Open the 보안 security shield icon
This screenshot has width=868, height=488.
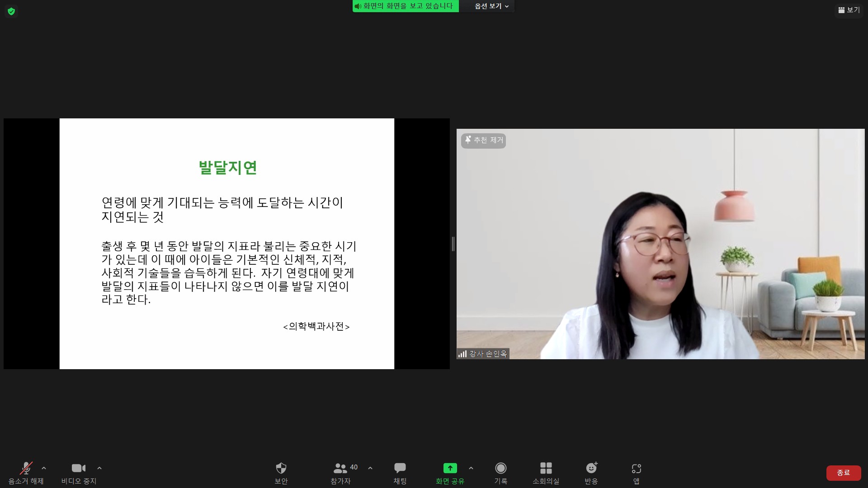(x=281, y=473)
